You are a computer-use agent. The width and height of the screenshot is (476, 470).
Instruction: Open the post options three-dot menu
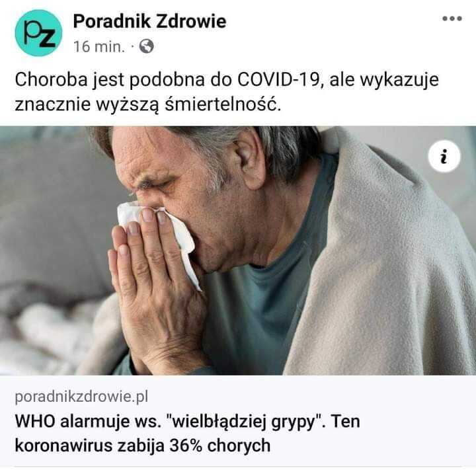[452, 19]
